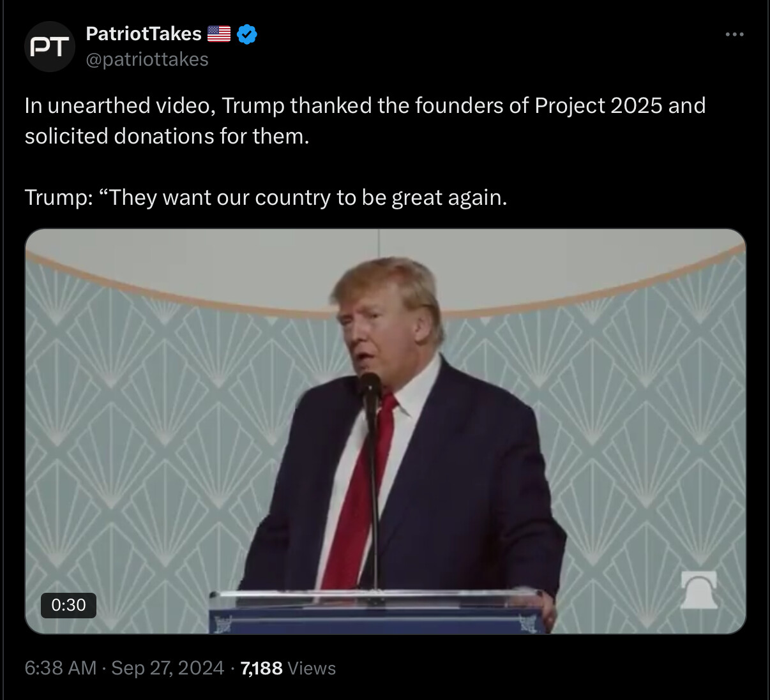Open the 7,188 view count
Image resolution: width=770 pixels, height=700 pixels.
tap(262, 668)
